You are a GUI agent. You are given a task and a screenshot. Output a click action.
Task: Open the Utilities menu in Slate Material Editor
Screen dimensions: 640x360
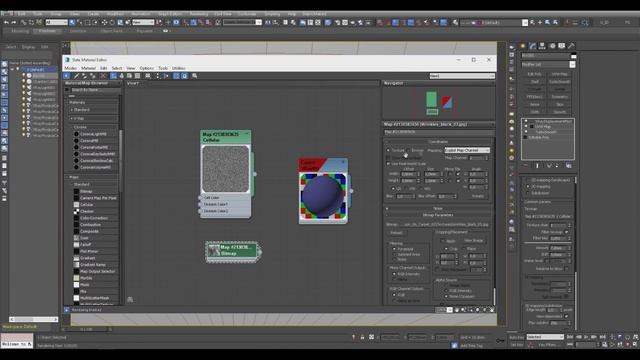tap(179, 68)
